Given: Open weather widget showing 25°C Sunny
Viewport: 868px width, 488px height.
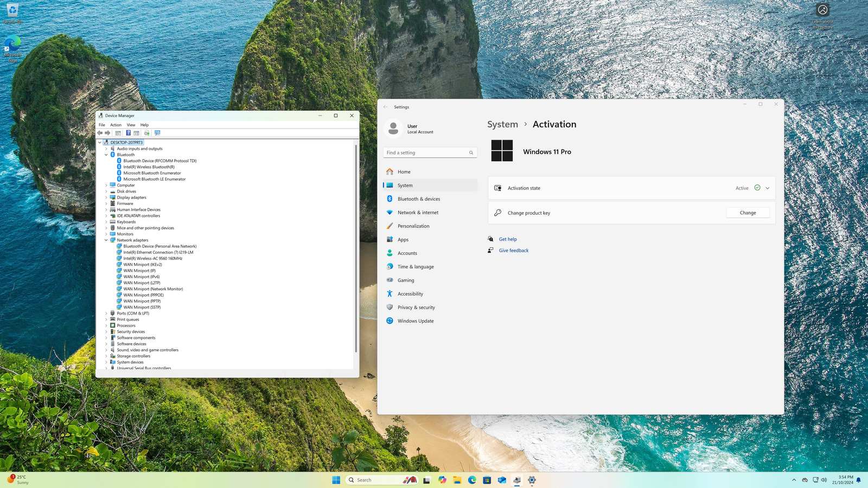Looking at the screenshot, I should [x=18, y=480].
